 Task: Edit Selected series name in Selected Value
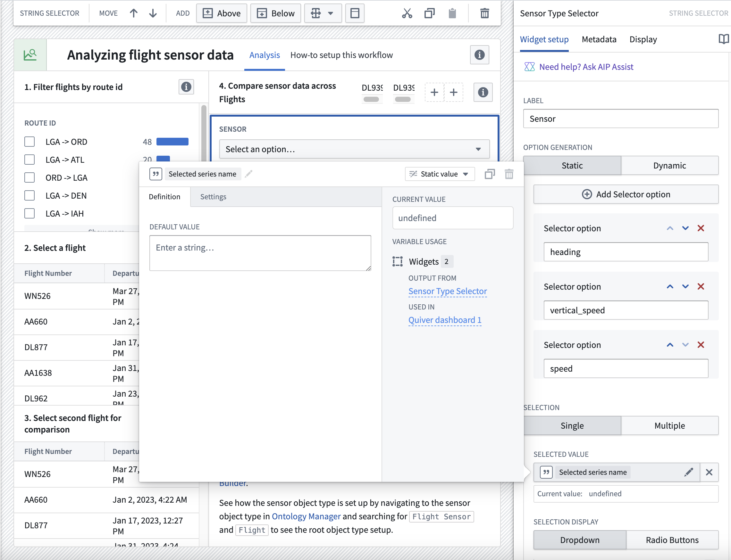point(688,472)
